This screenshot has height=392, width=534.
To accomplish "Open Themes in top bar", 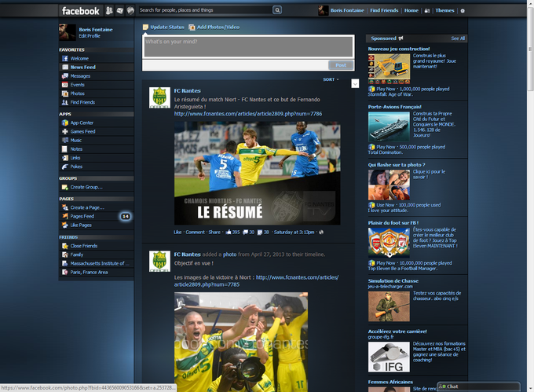I will click(444, 10).
